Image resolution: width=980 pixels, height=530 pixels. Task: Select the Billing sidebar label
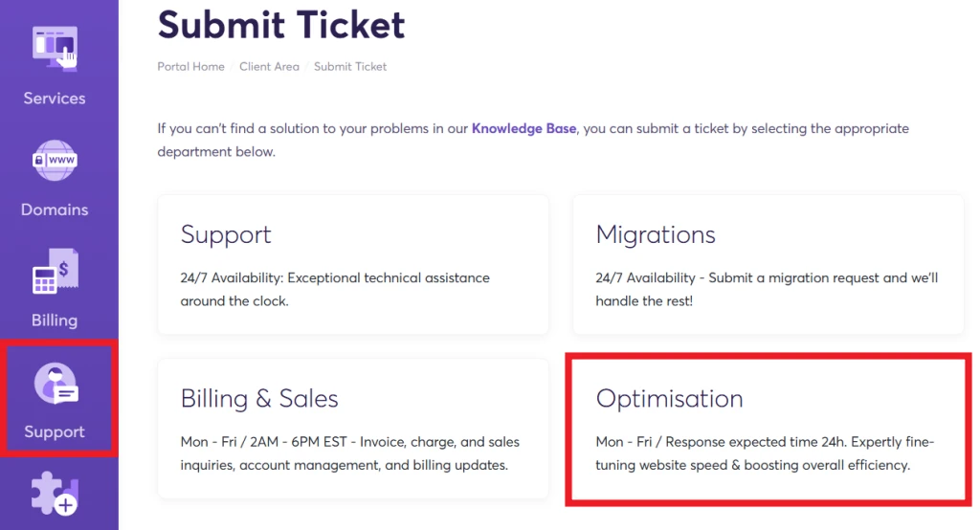(x=55, y=320)
